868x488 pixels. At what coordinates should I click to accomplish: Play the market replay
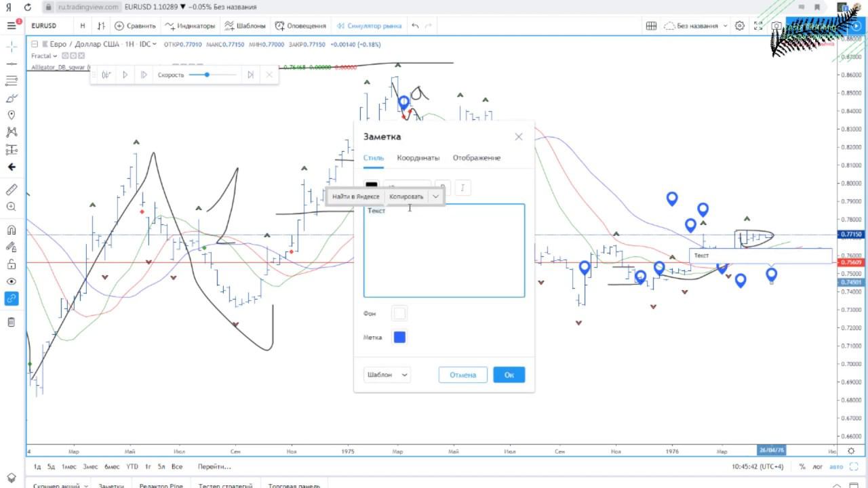point(125,75)
